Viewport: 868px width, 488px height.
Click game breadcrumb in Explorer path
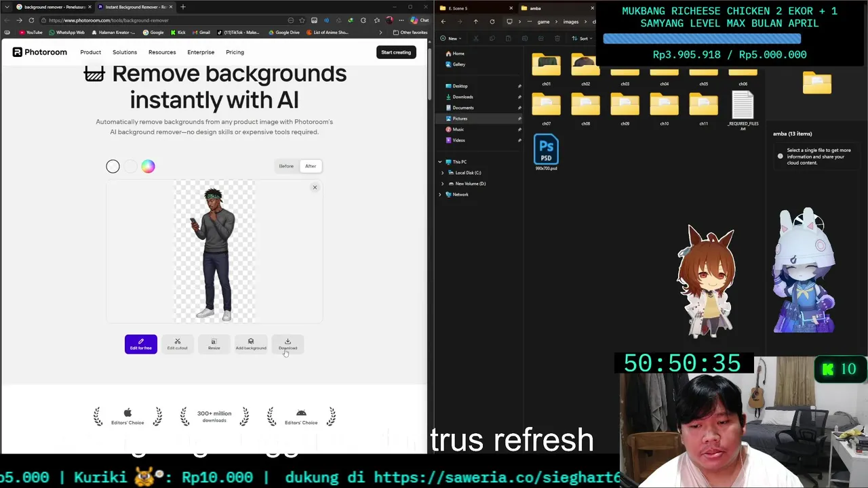tap(543, 22)
